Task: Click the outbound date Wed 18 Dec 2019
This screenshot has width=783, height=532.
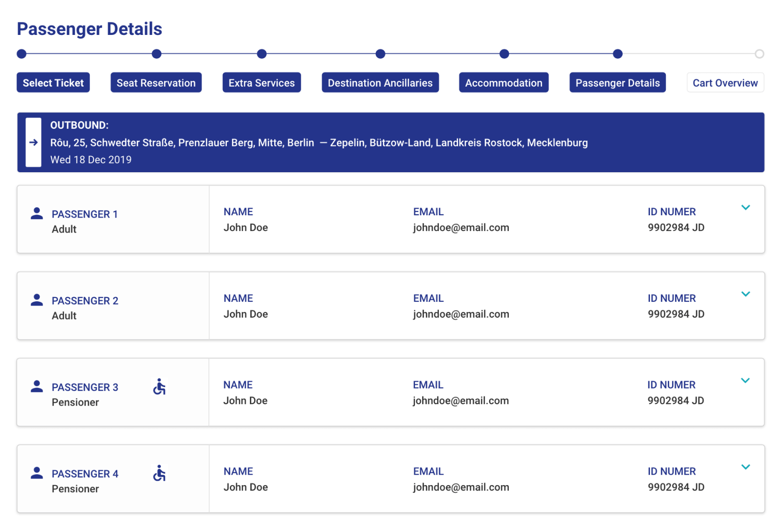Action: [x=91, y=160]
